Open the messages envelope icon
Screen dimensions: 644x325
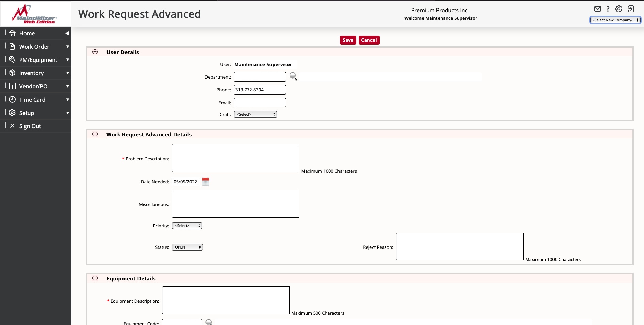598,9
